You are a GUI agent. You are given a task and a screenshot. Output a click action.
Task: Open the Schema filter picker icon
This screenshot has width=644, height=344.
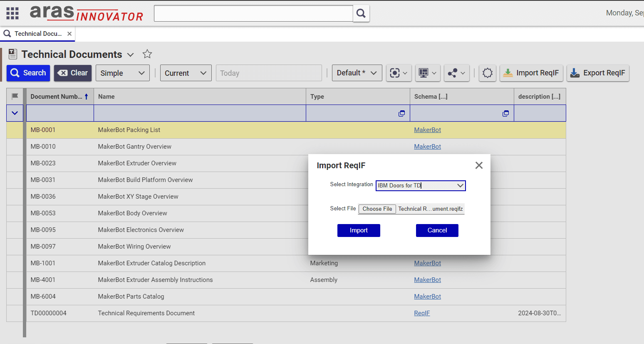[505, 113]
